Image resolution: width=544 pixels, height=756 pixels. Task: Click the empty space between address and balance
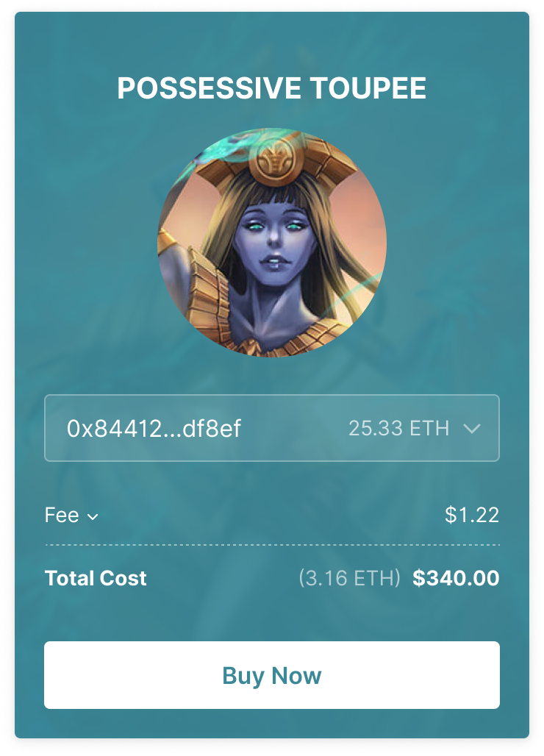tap(294, 428)
